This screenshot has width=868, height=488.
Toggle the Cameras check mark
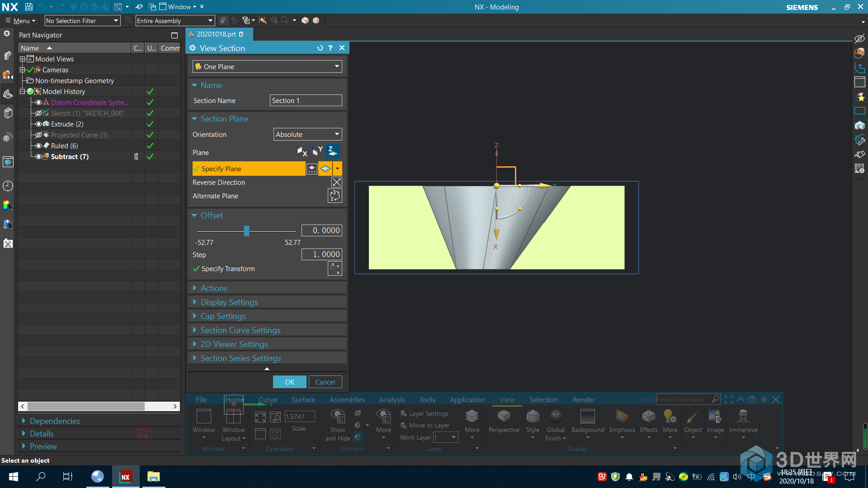30,70
